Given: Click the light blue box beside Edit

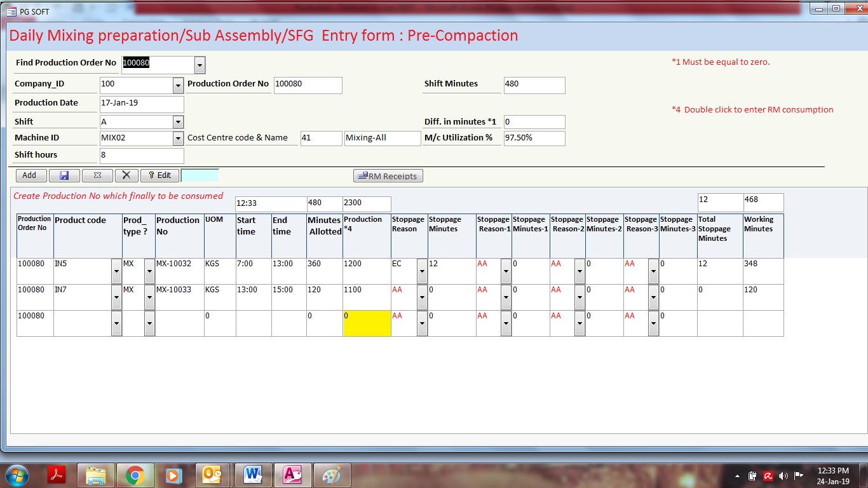Looking at the screenshot, I should coord(200,175).
